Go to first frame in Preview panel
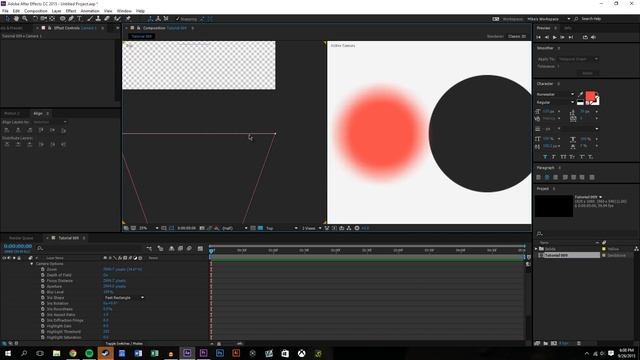 (539, 37)
